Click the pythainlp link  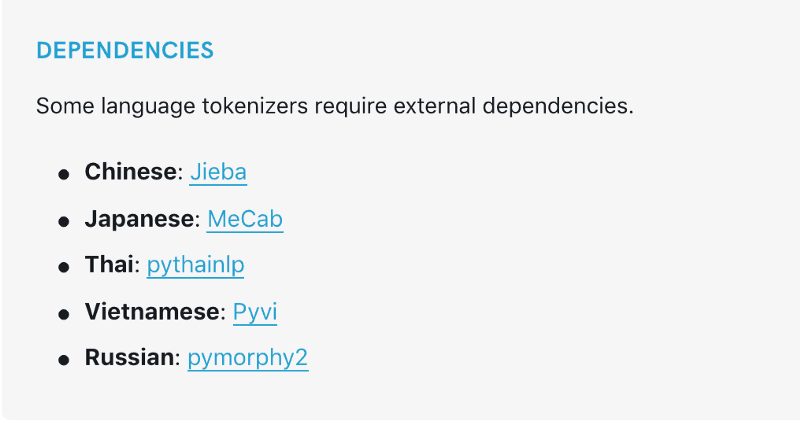(195, 265)
